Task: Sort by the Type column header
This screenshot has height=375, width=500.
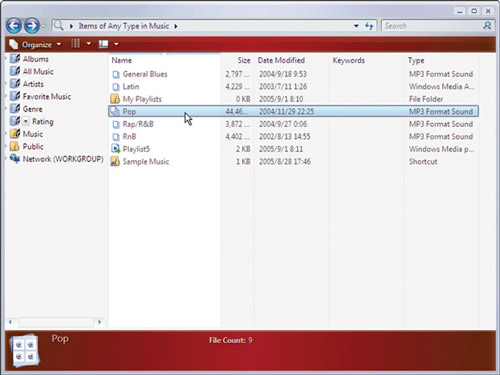Action: click(416, 60)
